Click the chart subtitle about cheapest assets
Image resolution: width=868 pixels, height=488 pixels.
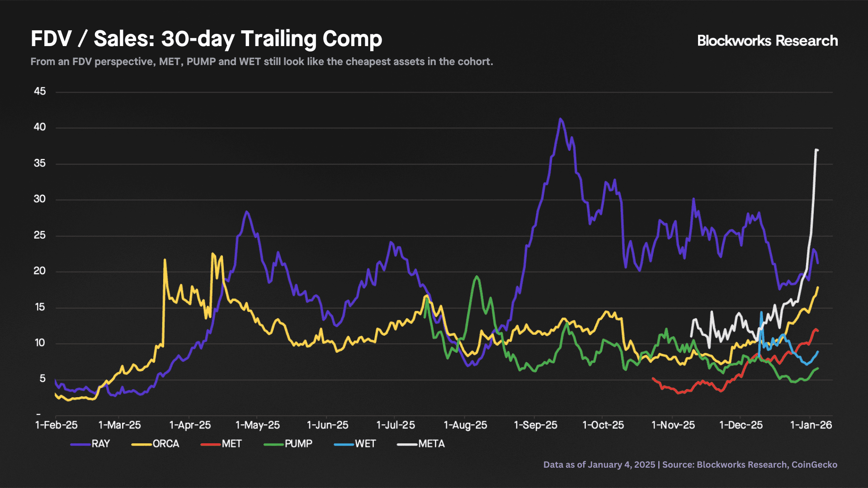click(x=261, y=61)
